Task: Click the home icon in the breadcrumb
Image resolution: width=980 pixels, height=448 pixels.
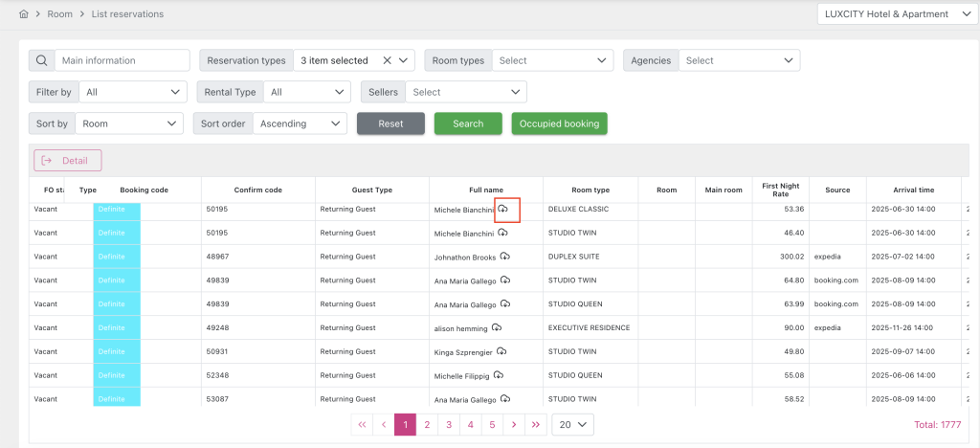Action: tap(24, 14)
